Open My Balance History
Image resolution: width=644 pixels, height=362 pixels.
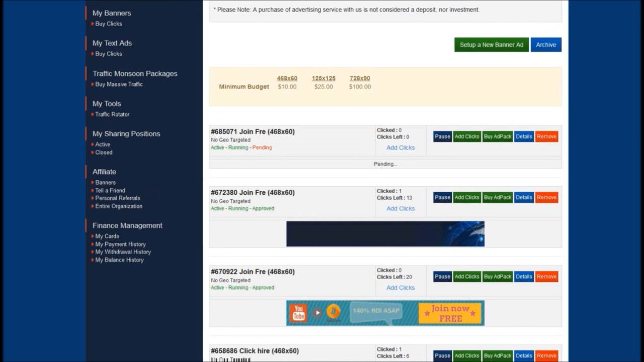[x=120, y=260]
